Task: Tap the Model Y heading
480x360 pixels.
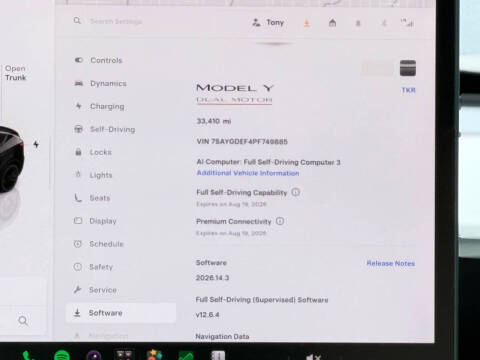Action: [x=235, y=88]
